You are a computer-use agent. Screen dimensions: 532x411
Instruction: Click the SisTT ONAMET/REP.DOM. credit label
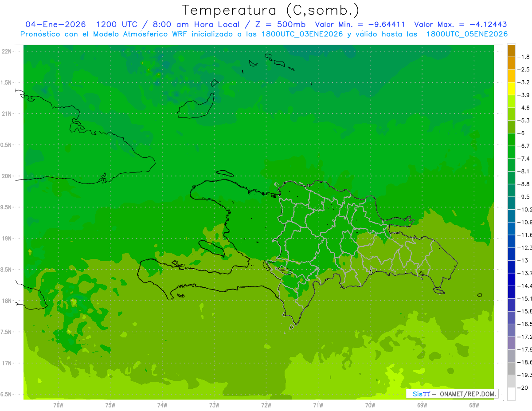(452, 394)
